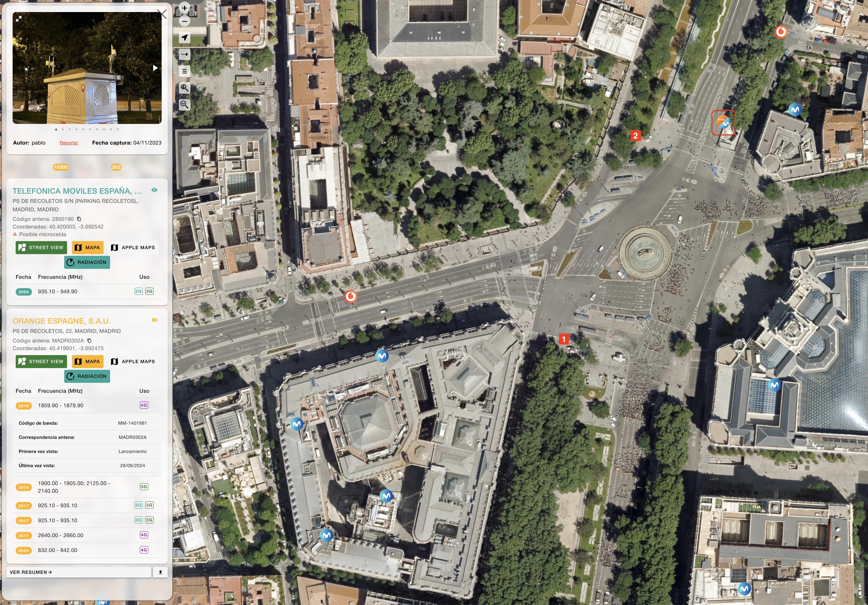Screen dimensions: 868x605
Task: Click the TELEFONICA MOVILES ESPAÑA heading
Action: tap(77, 191)
